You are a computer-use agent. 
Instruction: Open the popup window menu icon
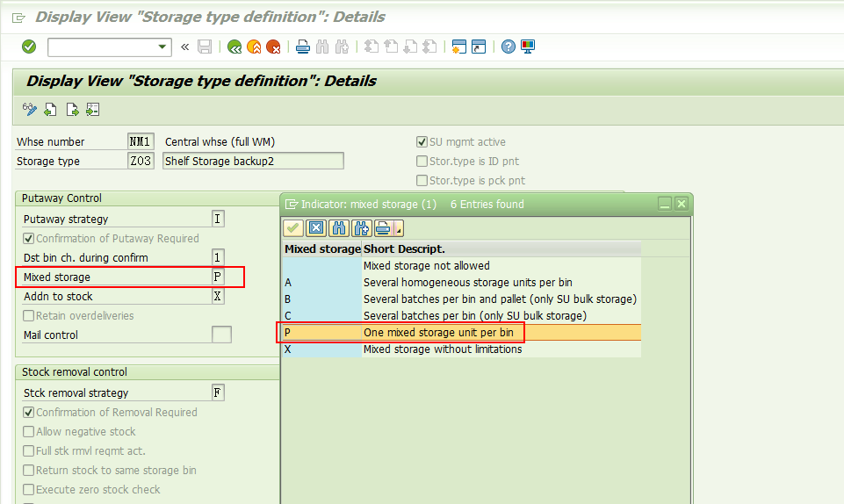point(292,205)
